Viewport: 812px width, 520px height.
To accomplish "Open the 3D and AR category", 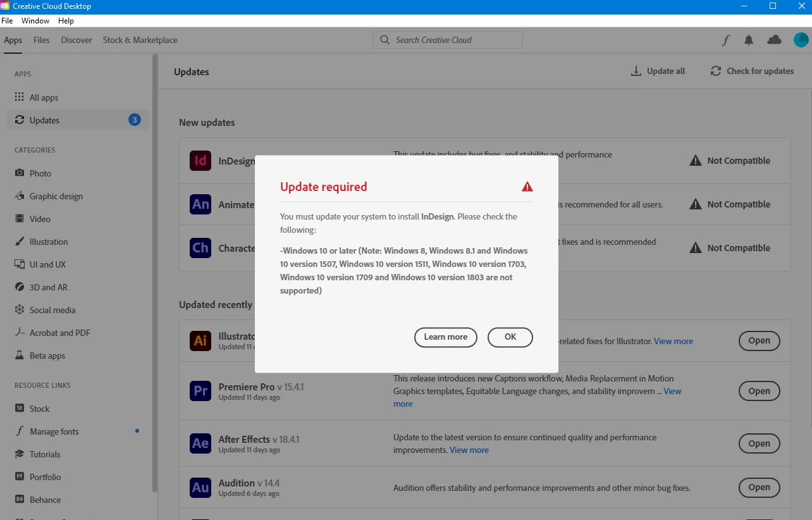I will tap(78, 287).
